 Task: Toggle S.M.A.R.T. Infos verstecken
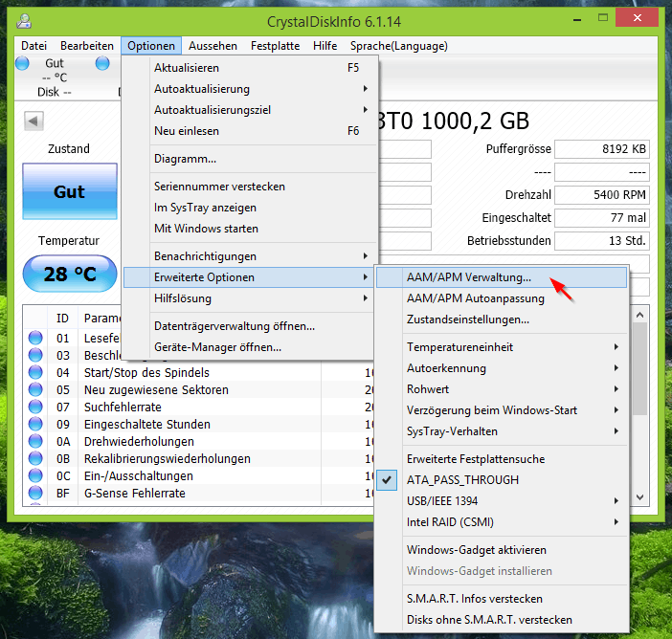502,598
